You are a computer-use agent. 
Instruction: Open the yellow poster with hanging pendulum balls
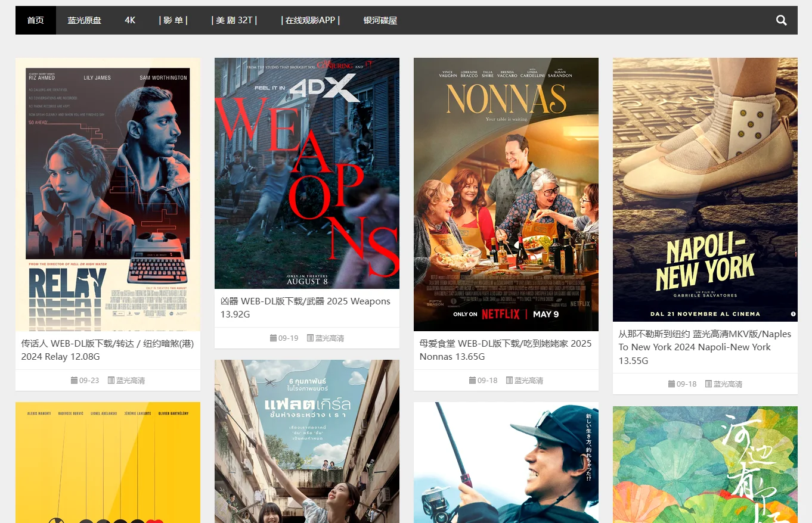(108, 463)
